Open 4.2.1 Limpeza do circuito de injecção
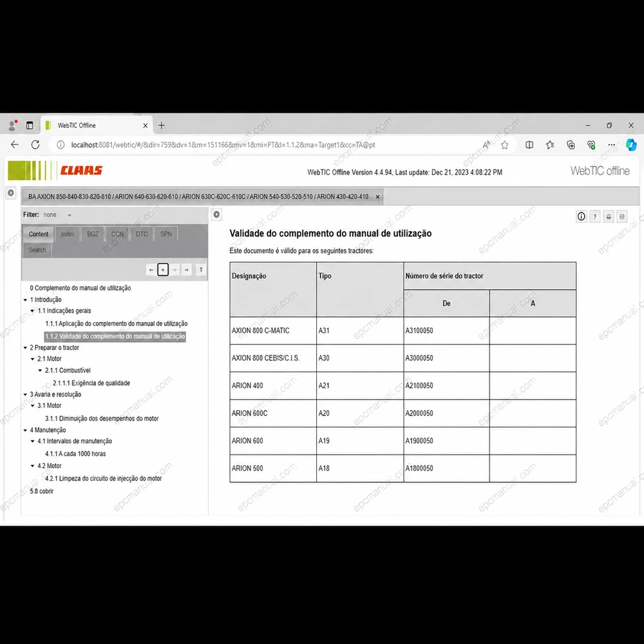644x644 pixels. pos(104,478)
